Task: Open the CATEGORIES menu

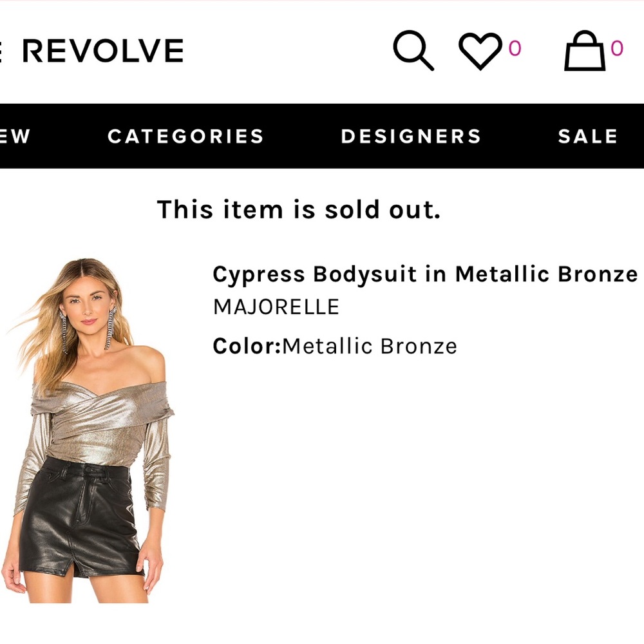Action: coord(185,136)
